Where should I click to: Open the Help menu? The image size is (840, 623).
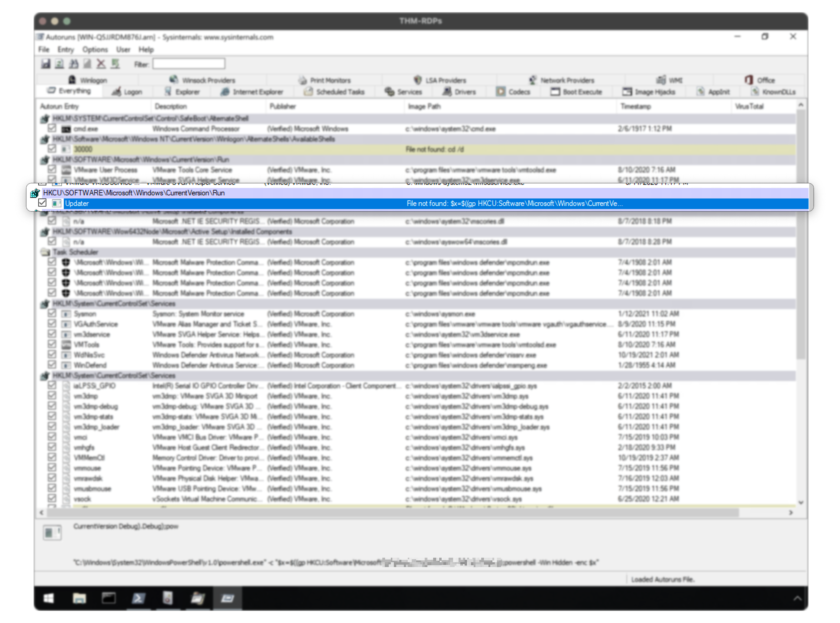146,49
